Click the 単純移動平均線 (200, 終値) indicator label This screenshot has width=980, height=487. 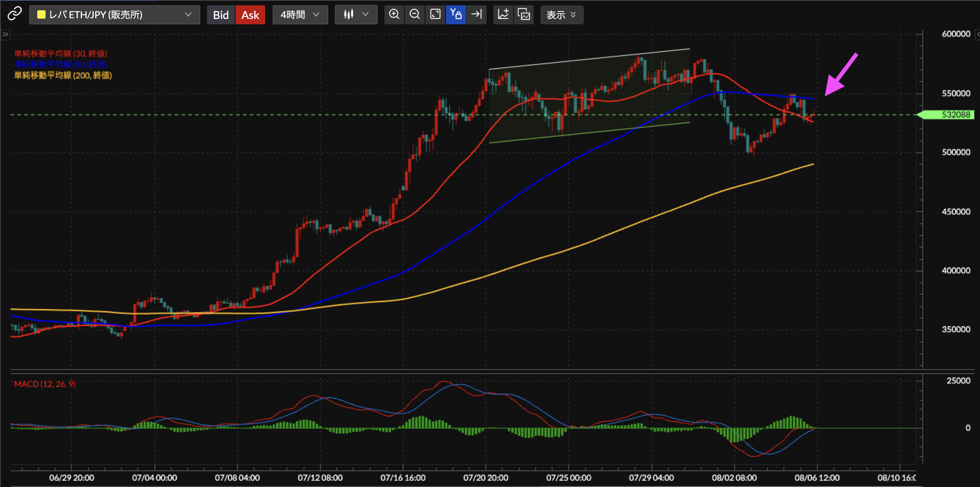point(63,75)
